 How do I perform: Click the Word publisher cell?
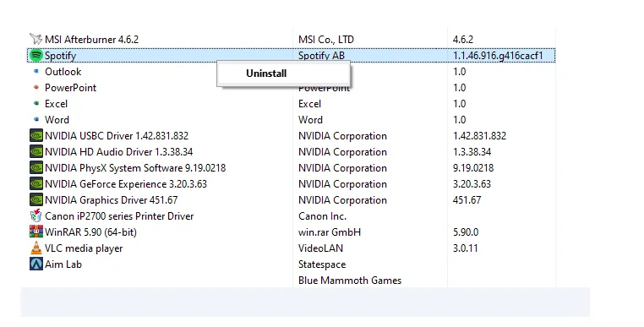click(x=310, y=119)
